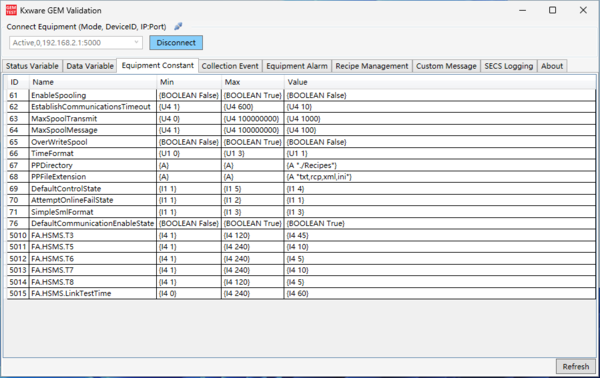Select the FA.HSMS.T7 name cell
The image size is (600, 378).
tap(93, 270)
